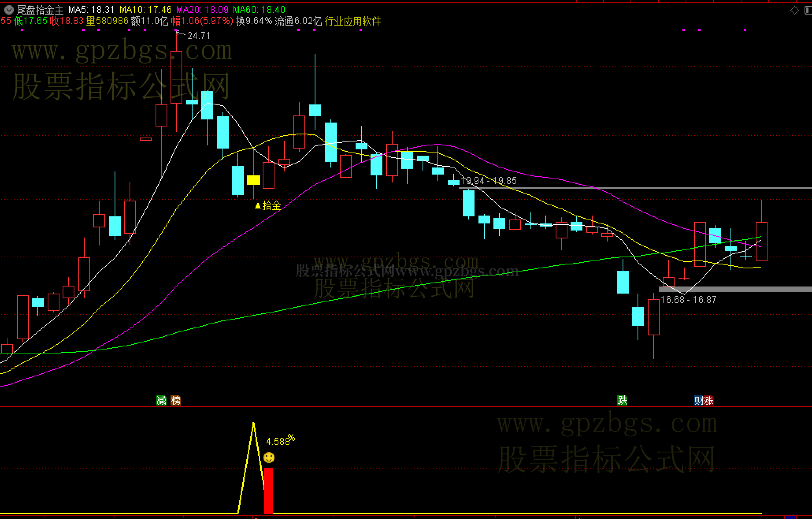Click the green 跌 event badge

click(622, 400)
